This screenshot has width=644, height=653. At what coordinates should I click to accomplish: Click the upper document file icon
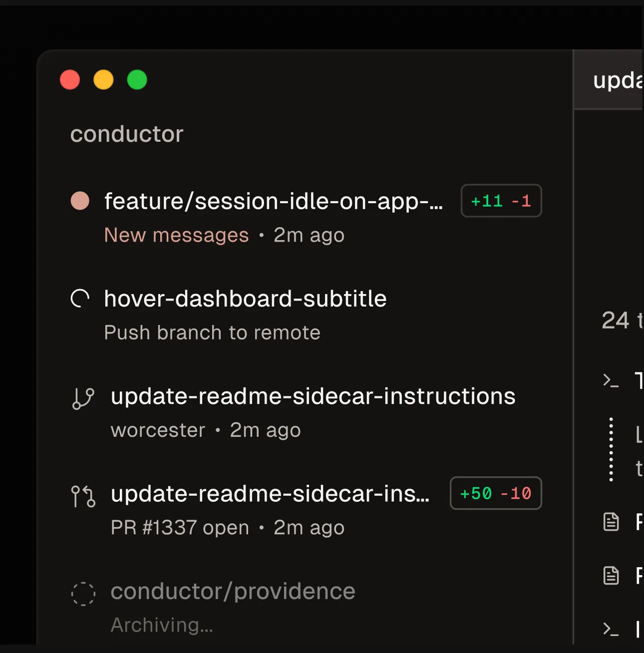tap(611, 522)
